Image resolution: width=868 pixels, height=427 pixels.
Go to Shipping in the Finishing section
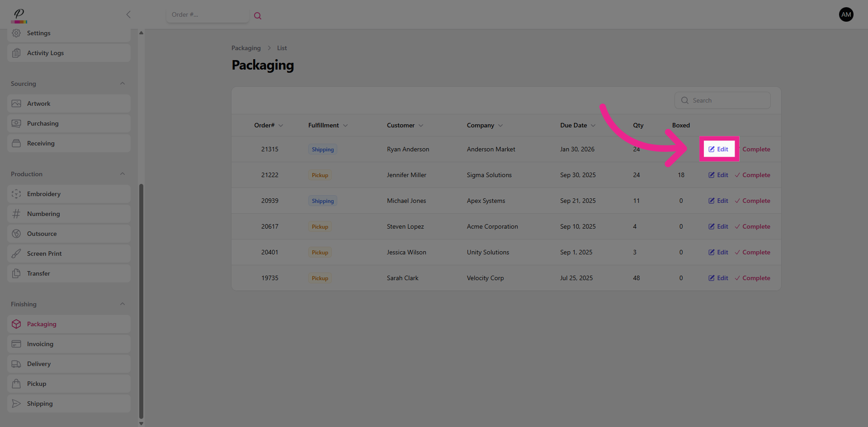[40, 404]
